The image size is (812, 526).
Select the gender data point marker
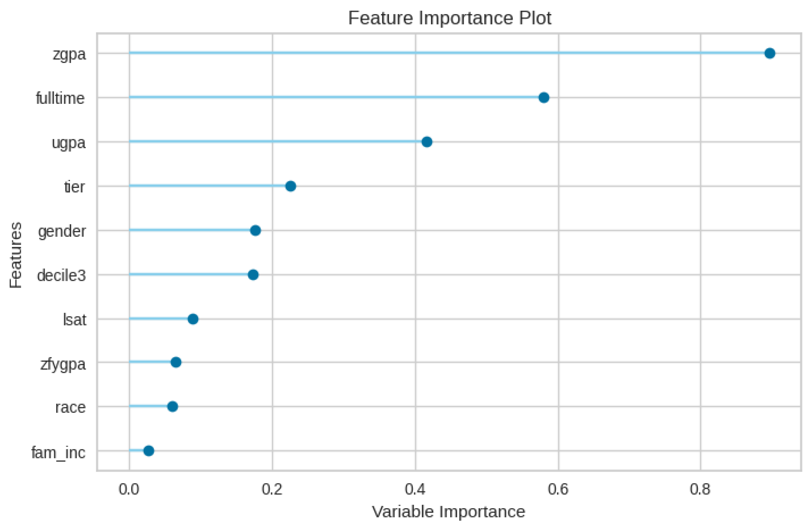[x=256, y=230]
